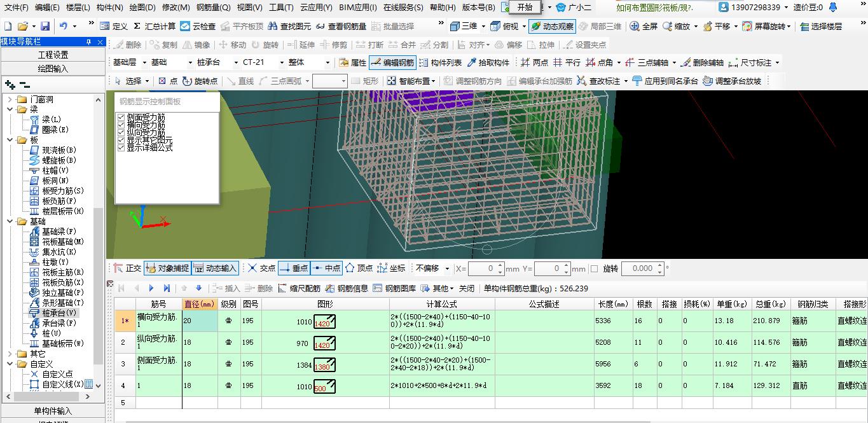Collapse the 基础 tree node
The width and height of the screenshot is (868, 423).
10,221
